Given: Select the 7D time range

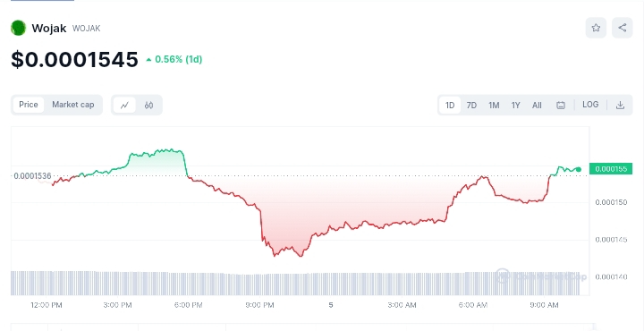Looking at the screenshot, I should click(471, 106).
